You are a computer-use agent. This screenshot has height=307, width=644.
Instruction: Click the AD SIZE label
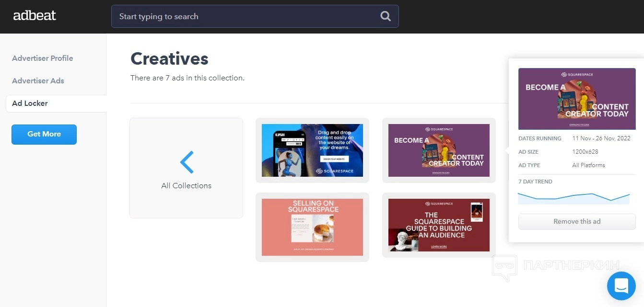[x=528, y=152]
